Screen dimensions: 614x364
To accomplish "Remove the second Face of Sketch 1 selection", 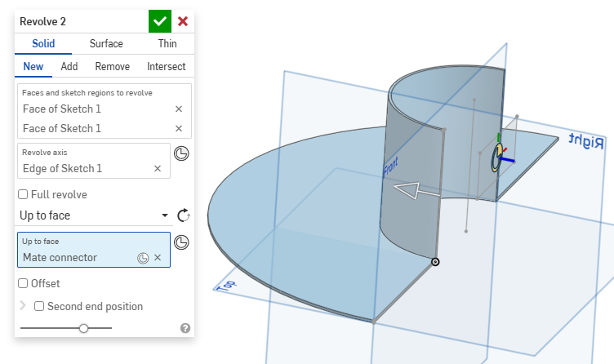I will [x=179, y=128].
